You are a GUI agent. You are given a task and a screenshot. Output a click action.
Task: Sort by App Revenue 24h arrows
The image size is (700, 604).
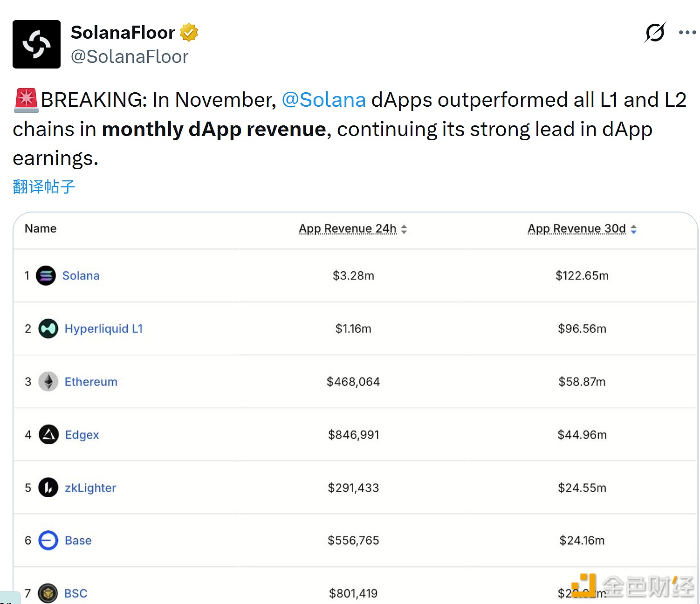coord(404,229)
